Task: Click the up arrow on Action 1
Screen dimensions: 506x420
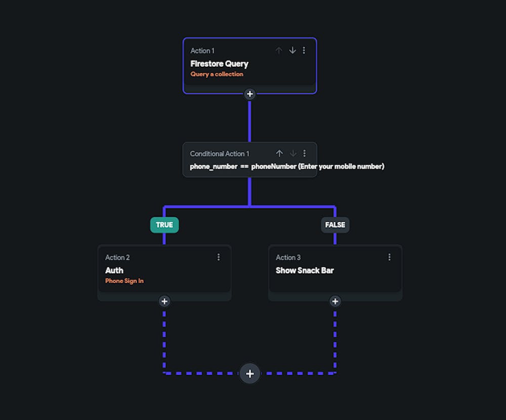Action: click(279, 51)
